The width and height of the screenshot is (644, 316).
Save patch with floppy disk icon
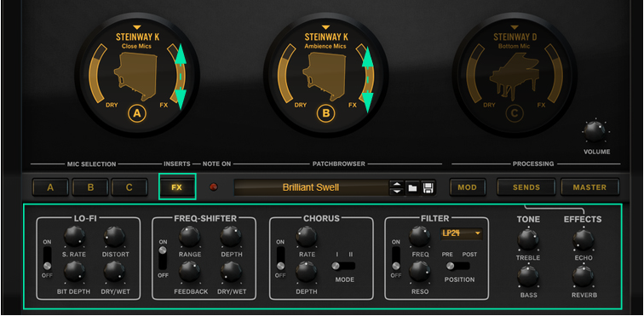(428, 187)
